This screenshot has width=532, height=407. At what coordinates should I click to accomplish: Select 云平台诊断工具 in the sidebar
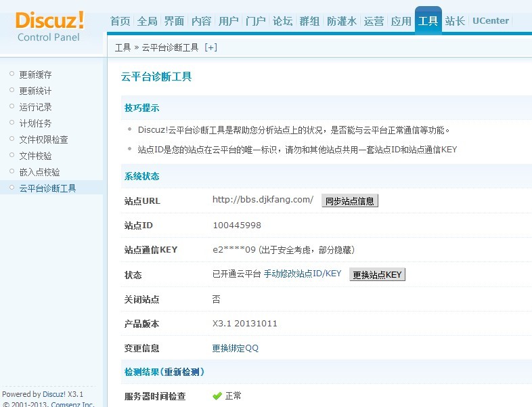(x=47, y=188)
